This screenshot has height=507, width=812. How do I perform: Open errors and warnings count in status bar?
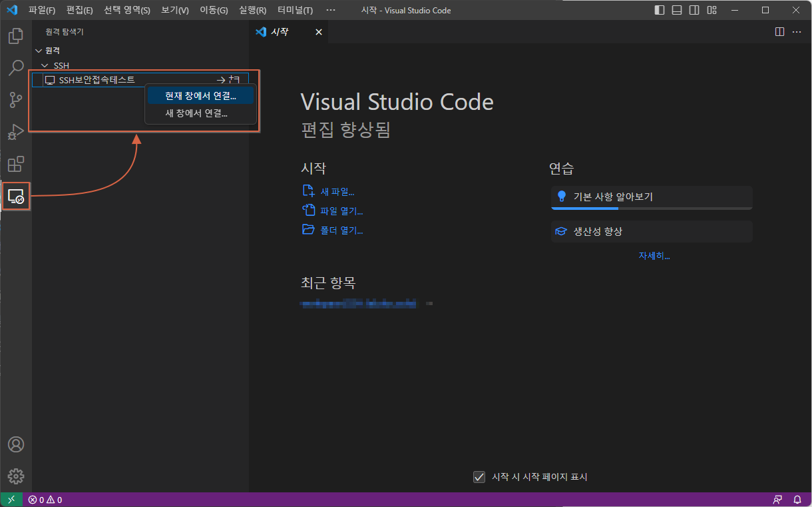pyautogui.click(x=45, y=500)
